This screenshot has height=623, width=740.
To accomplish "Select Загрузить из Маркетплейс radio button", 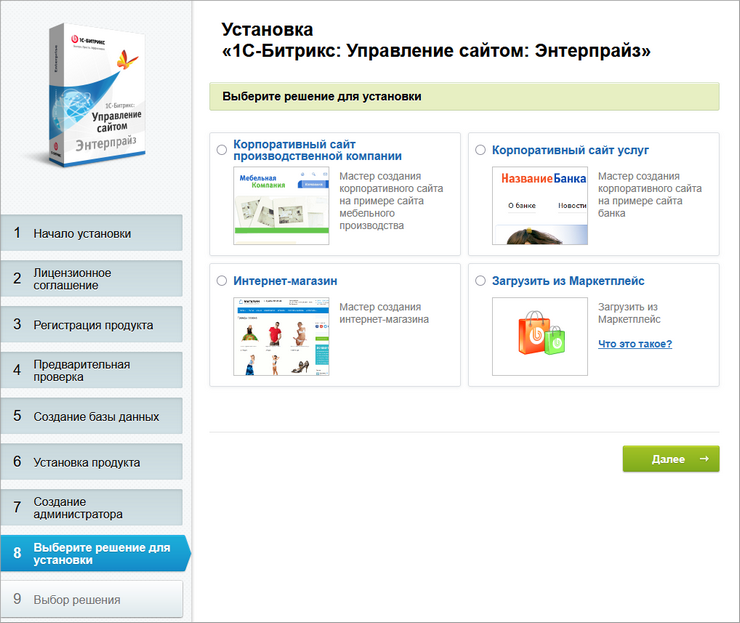I will point(480,281).
